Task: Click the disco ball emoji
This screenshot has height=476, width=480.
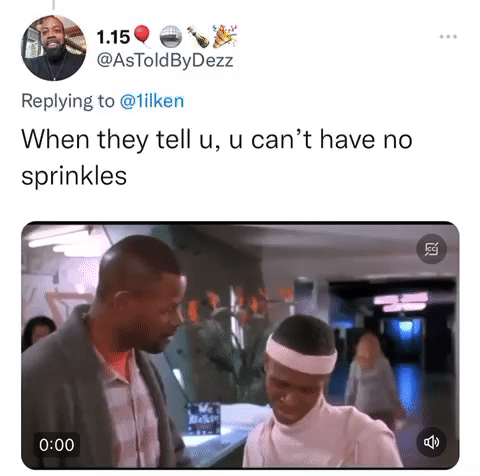Action: (x=171, y=36)
